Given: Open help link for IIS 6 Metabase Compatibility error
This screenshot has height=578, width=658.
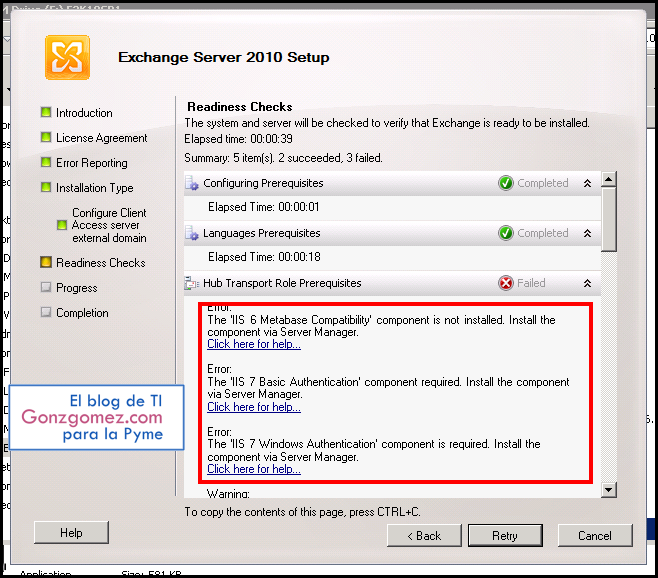Looking at the screenshot, I should (x=254, y=344).
